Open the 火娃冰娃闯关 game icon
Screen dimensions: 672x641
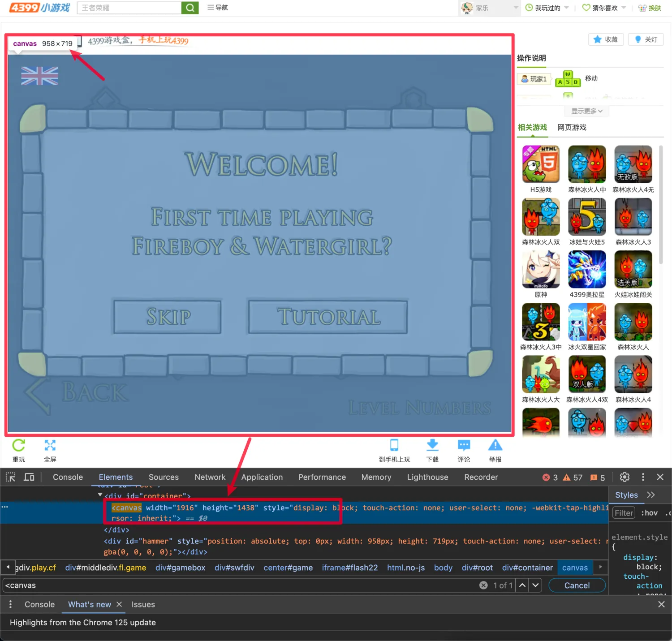coord(633,269)
